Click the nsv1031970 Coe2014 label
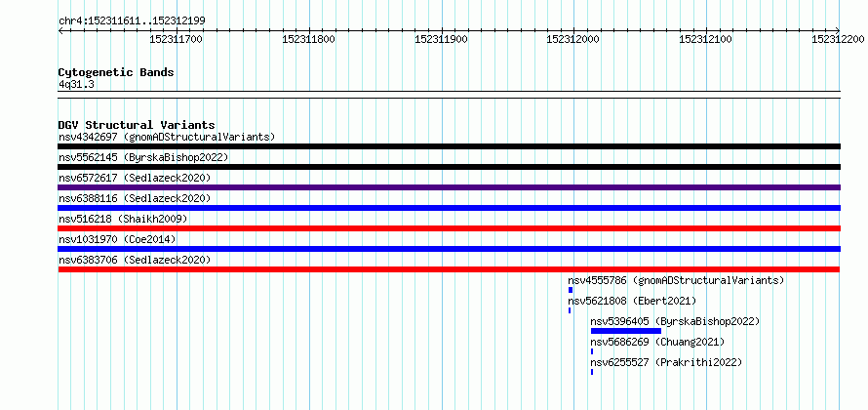The width and height of the screenshot is (868, 410). [x=117, y=239]
